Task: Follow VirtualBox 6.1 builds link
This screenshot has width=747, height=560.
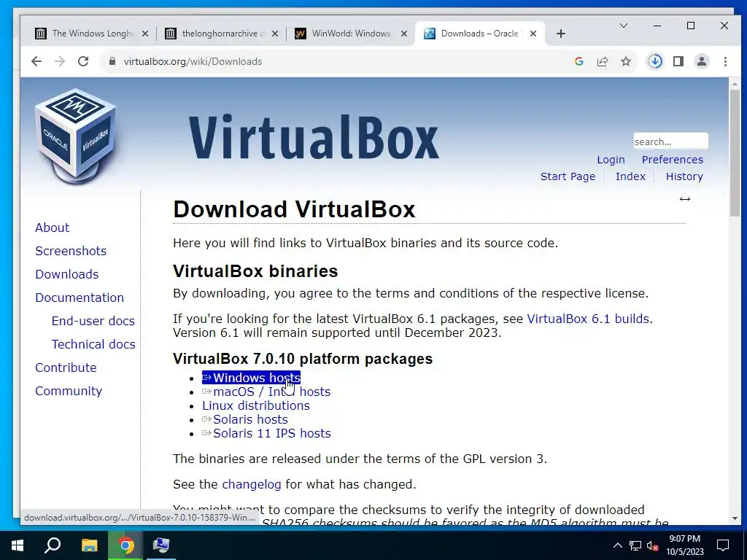Action: [x=588, y=319]
